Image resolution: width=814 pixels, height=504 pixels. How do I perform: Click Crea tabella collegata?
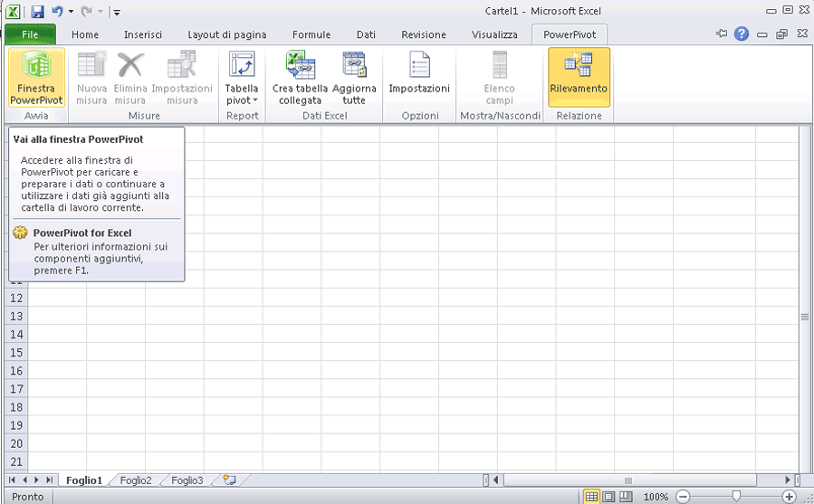click(300, 77)
